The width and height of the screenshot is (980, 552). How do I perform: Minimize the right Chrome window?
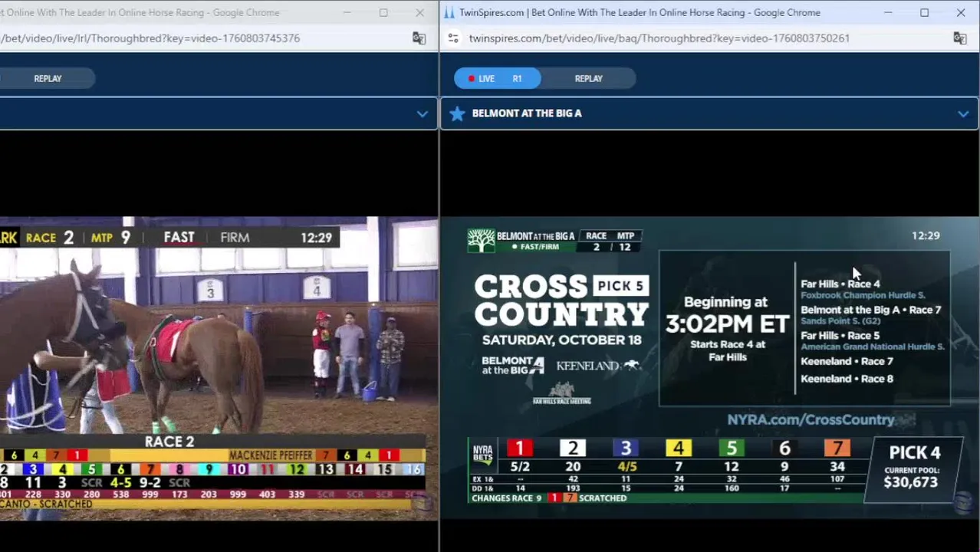click(x=888, y=12)
